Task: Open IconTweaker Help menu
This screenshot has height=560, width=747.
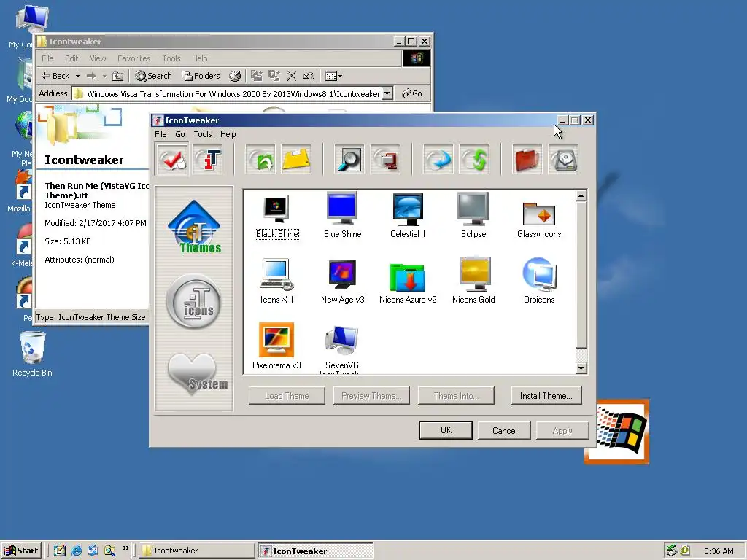Action: (228, 134)
